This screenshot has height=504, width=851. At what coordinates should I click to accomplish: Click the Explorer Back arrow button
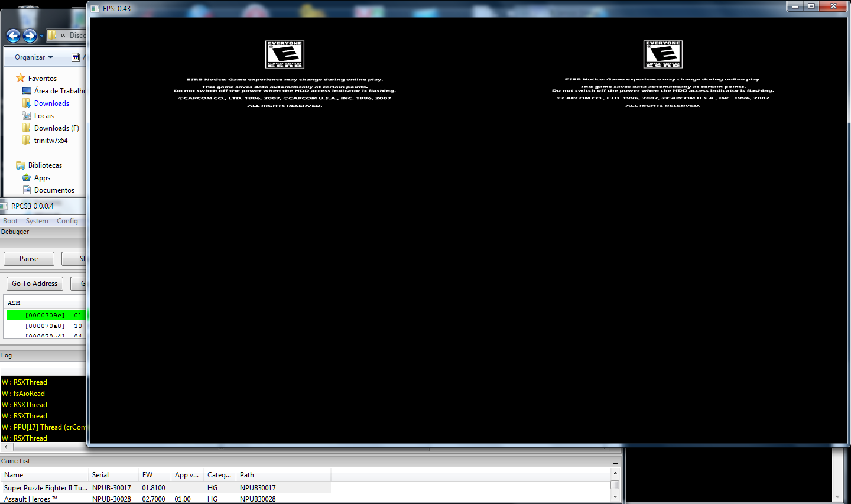(13, 35)
